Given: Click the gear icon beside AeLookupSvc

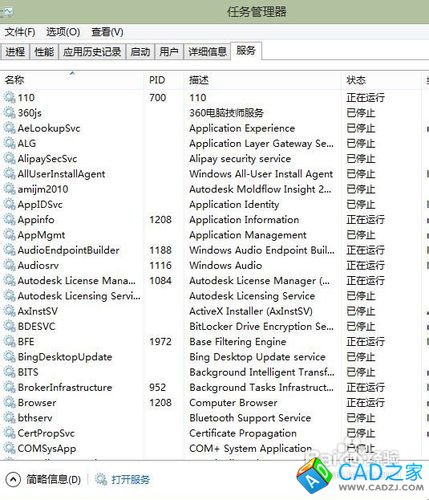Looking at the screenshot, I should click(x=9, y=128).
